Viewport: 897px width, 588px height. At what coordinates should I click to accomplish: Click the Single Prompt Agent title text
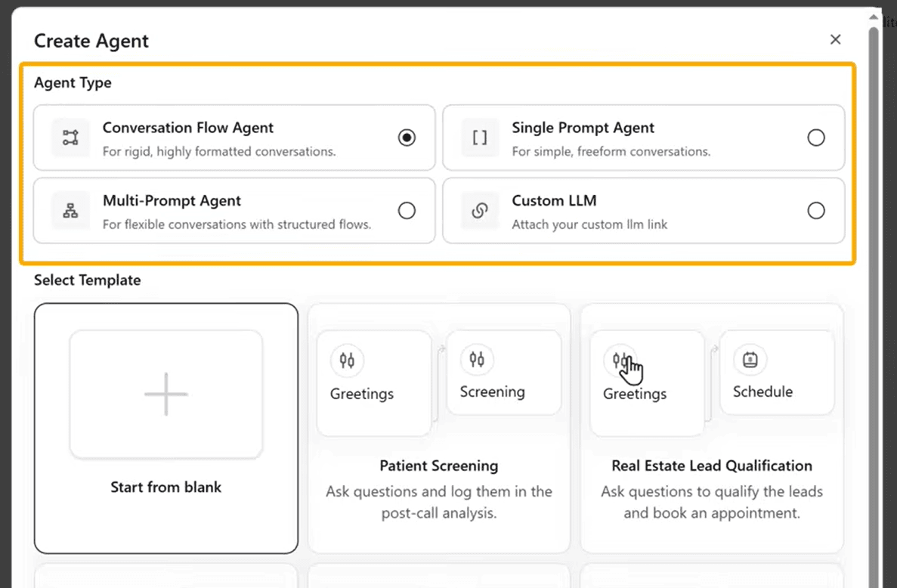[583, 128]
